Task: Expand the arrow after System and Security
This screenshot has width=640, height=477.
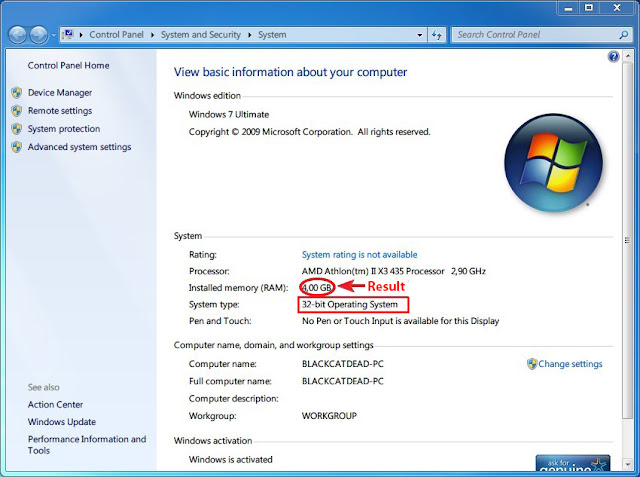Action: [249, 35]
